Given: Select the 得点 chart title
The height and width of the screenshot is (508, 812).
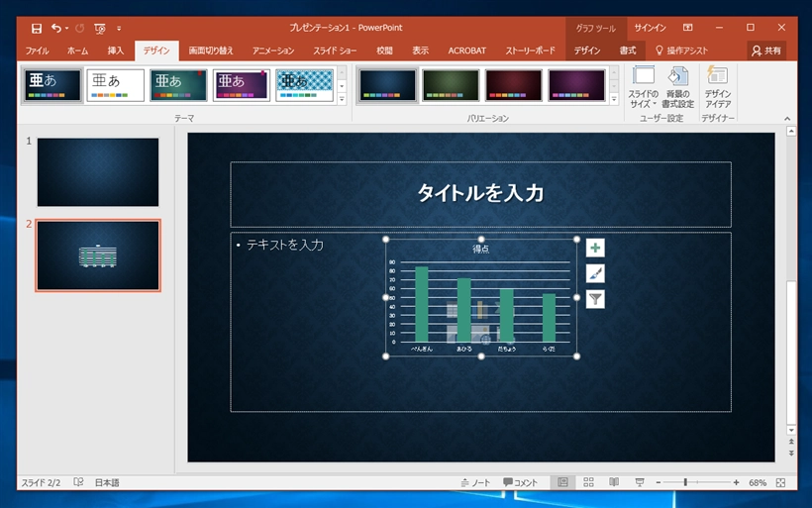Looking at the screenshot, I should [480, 250].
